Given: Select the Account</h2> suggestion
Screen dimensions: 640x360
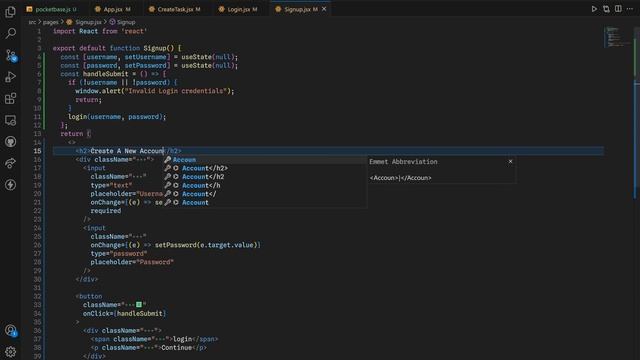Looking at the screenshot, I should (x=265, y=168).
